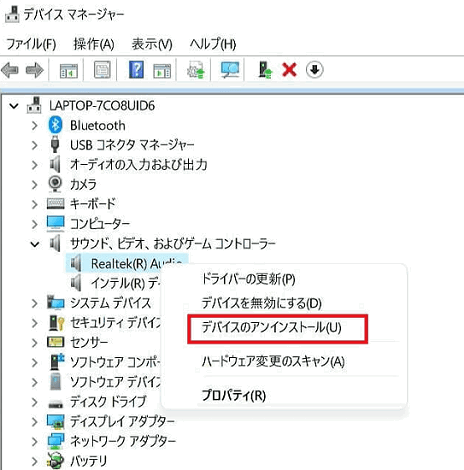Image resolution: width=464 pixels, height=470 pixels.
Task: Click the Back arrow toolbar icon
Action: coord(10,70)
